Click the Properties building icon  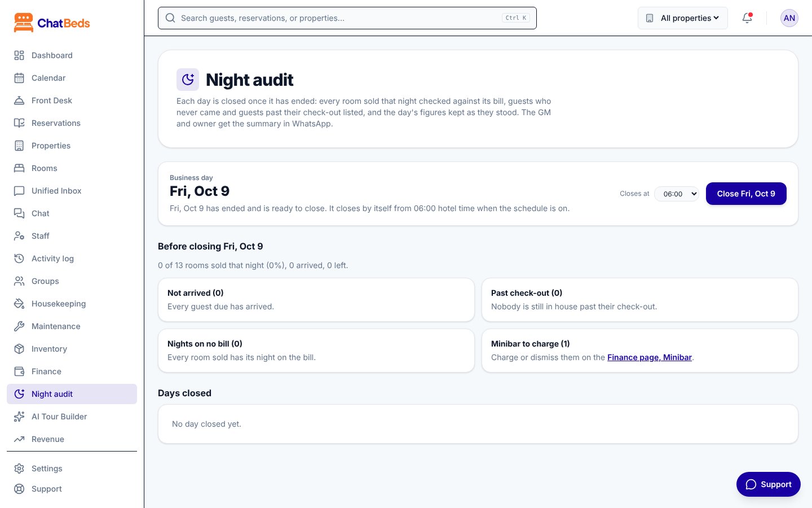click(x=19, y=146)
